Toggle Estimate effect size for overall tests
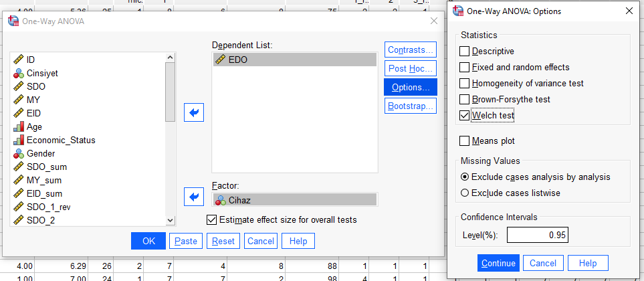 point(212,219)
